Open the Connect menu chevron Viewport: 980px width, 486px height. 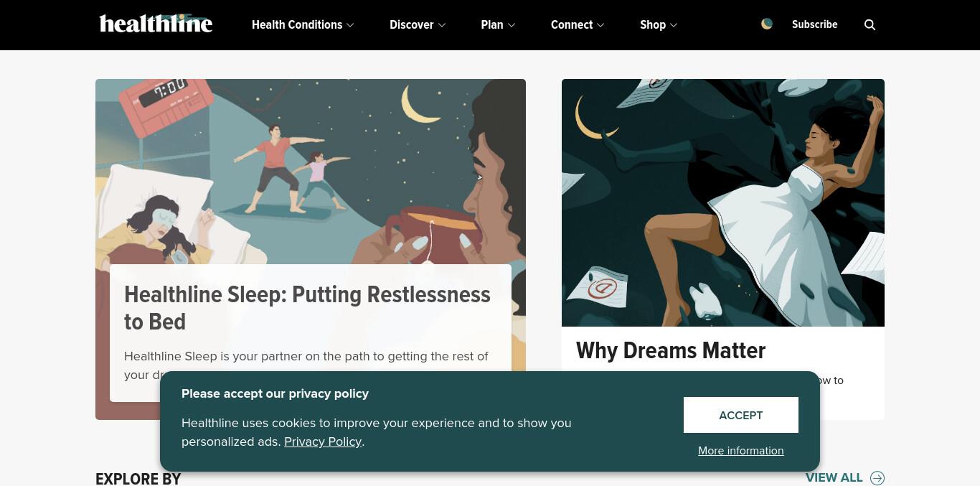(x=600, y=25)
